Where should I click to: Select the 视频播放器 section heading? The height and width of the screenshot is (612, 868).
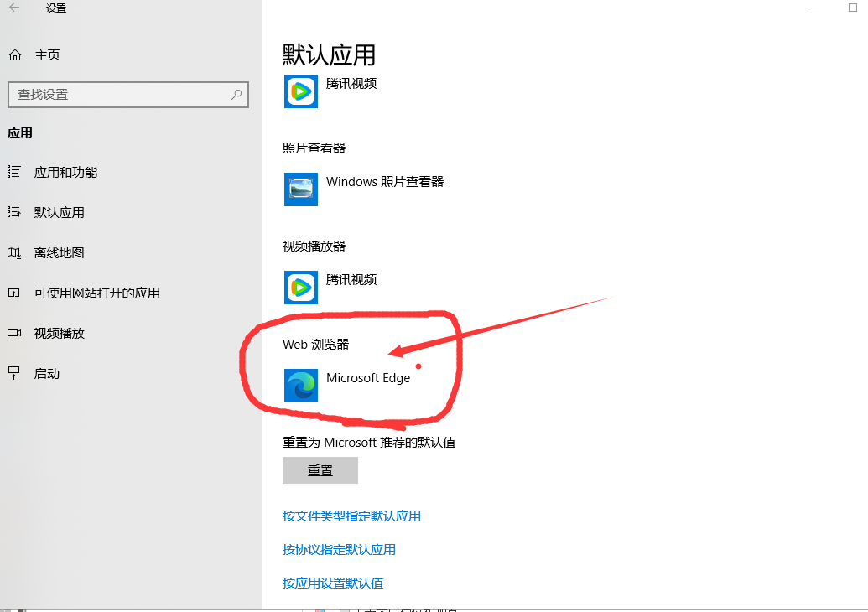[x=314, y=246]
